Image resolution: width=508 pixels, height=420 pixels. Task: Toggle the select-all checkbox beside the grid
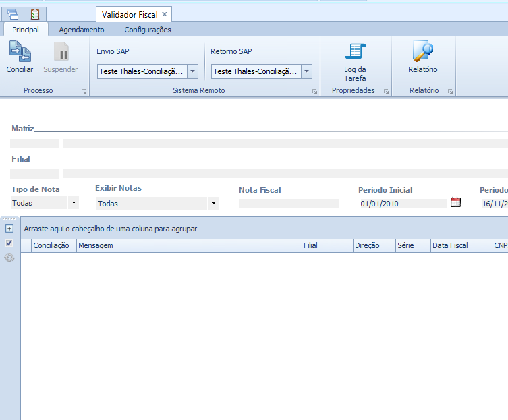(9, 243)
